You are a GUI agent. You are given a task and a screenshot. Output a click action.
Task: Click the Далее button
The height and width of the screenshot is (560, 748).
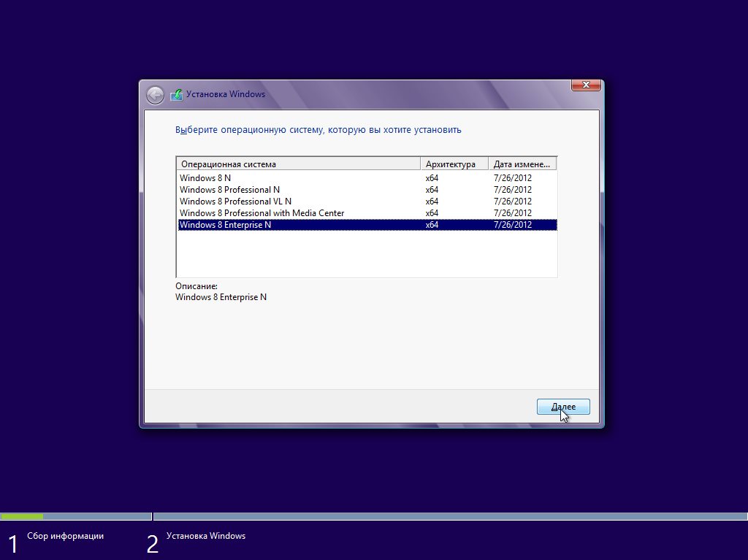[x=563, y=407]
